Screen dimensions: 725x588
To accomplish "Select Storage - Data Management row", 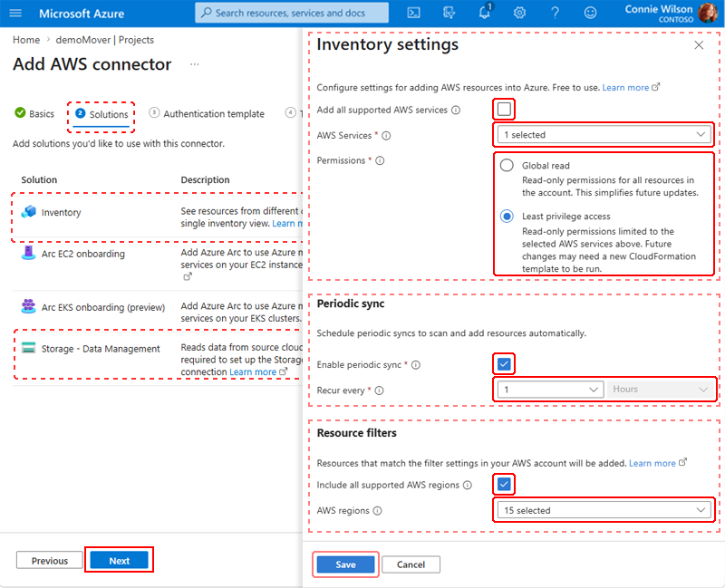I will click(157, 359).
